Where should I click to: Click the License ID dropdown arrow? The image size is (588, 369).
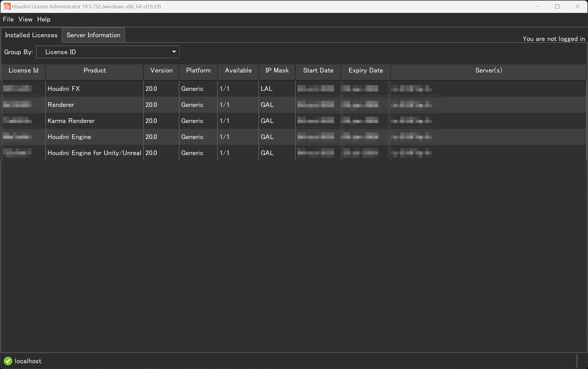(x=174, y=52)
